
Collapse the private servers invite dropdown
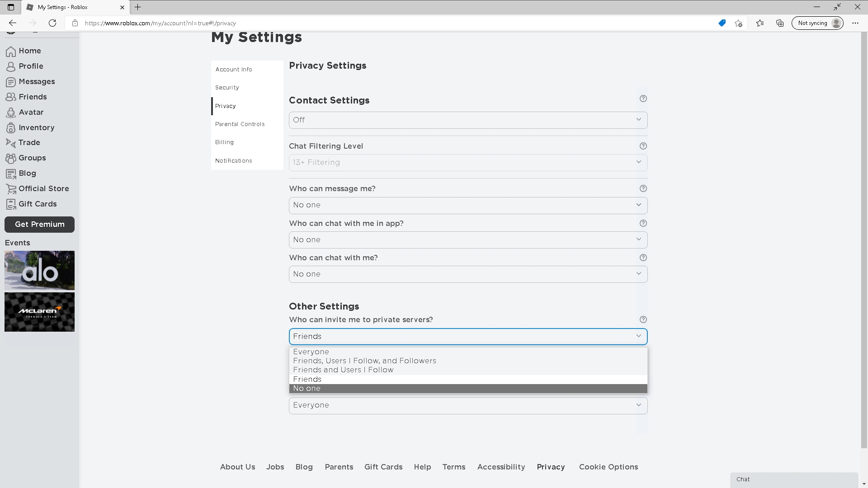coord(468,337)
